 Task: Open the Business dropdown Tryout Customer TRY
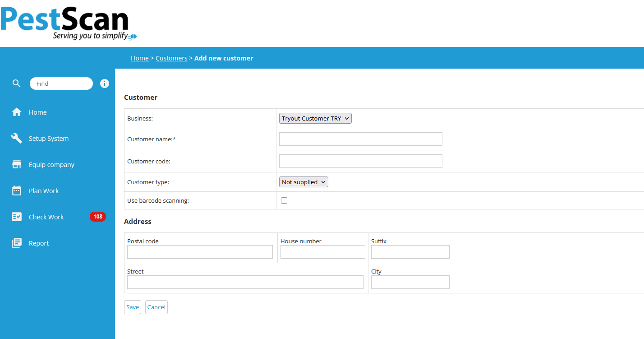(x=315, y=118)
